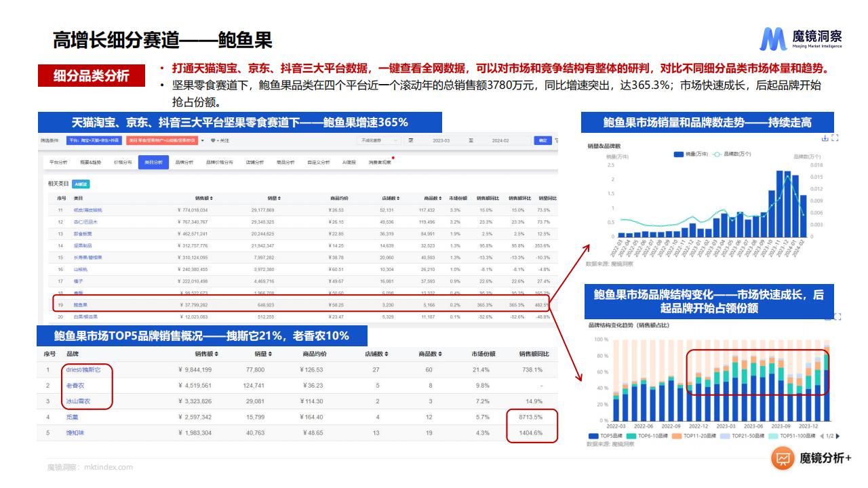Switch to 消费者洞察 tab
868x488 pixels.
[379, 163]
